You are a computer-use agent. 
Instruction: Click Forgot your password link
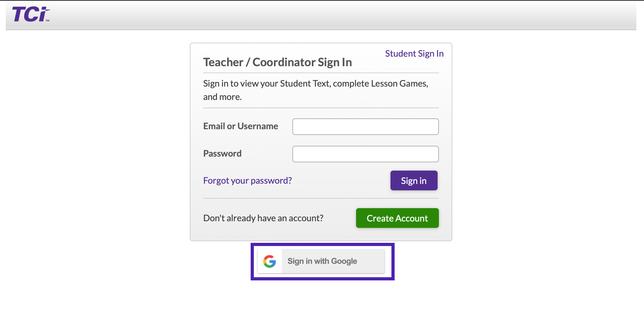[x=247, y=180]
